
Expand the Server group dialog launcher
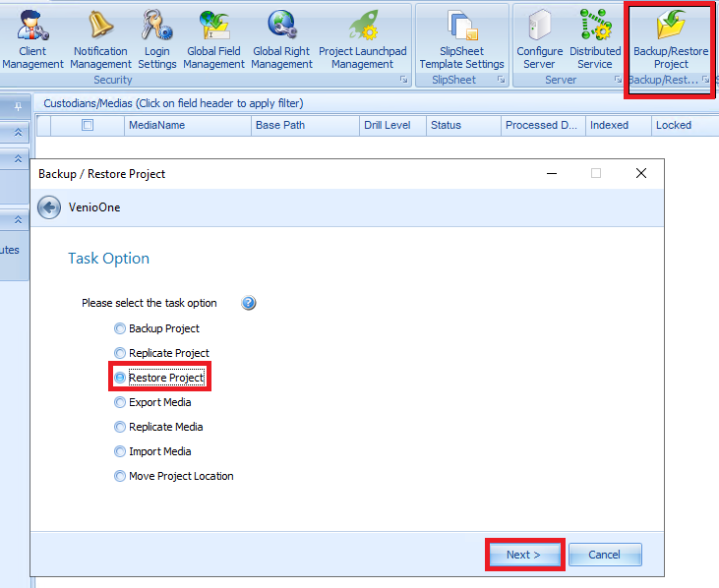pos(618,80)
